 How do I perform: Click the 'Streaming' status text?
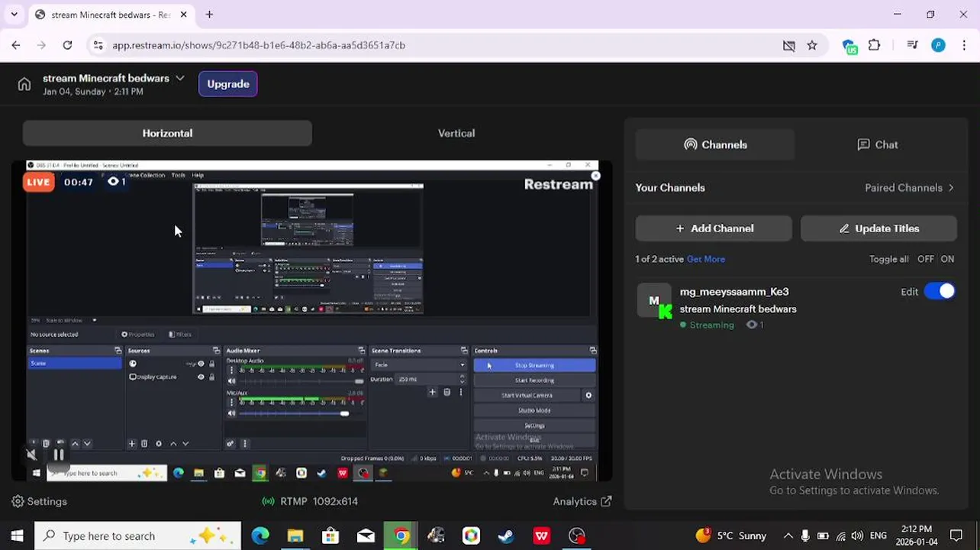pos(711,325)
